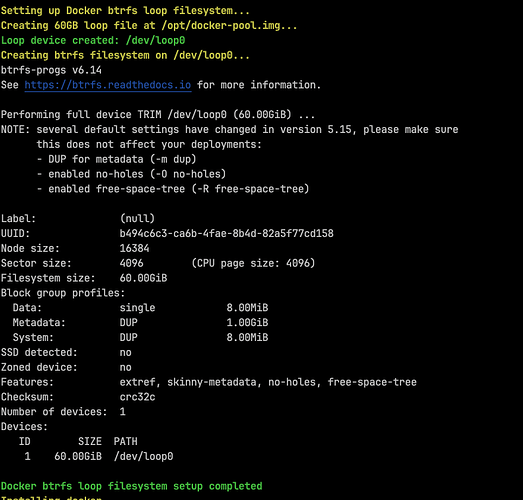This screenshot has height=500, width=523.
Task: Click the 'Checksum:' label
Action: point(27,397)
